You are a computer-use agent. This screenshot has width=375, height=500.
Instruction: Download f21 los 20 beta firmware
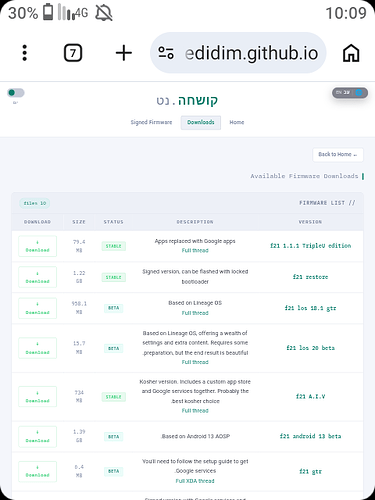tap(37, 348)
